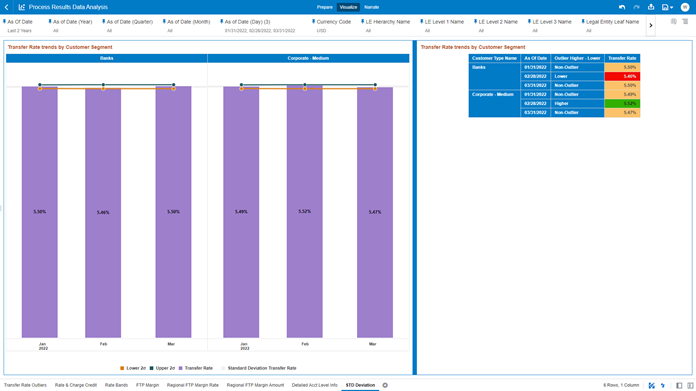696x391 pixels.
Task: Open the export icon in header
Action: point(651,7)
